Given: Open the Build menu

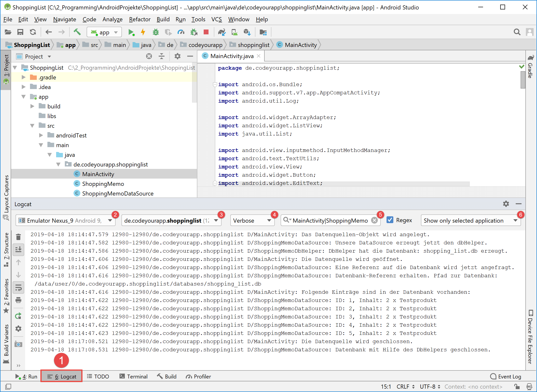Looking at the screenshot, I should click(163, 19).
